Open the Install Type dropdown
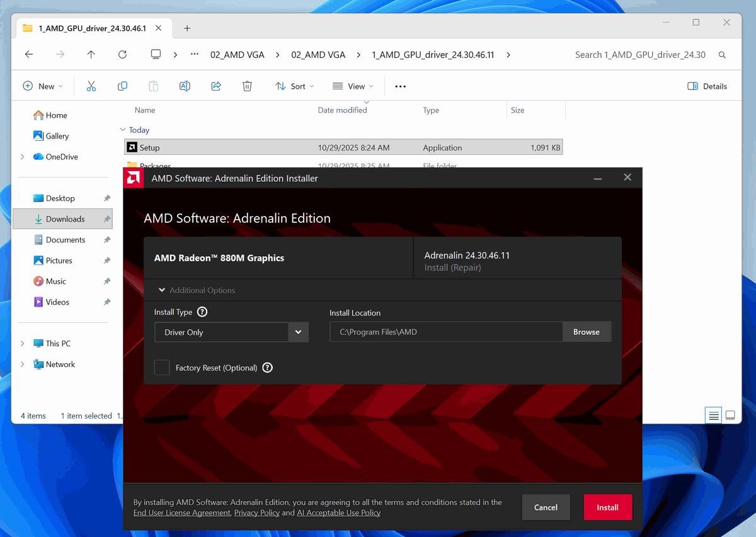756x537 pixels. click(x=298, y=332)
